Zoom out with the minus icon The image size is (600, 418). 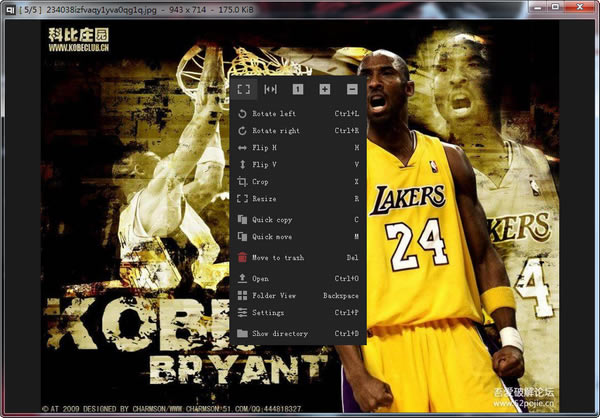pos(352,89)
